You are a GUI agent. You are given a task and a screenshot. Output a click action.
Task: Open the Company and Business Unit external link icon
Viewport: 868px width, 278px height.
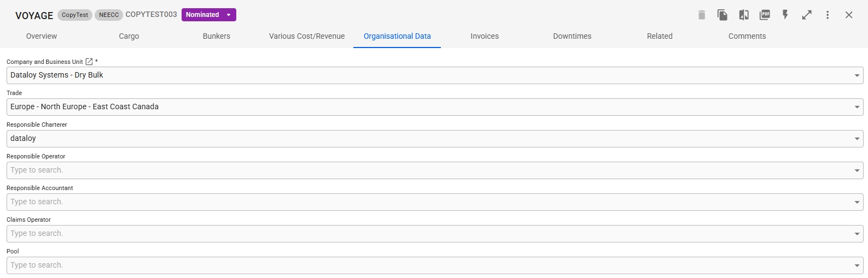coord(89,62)
